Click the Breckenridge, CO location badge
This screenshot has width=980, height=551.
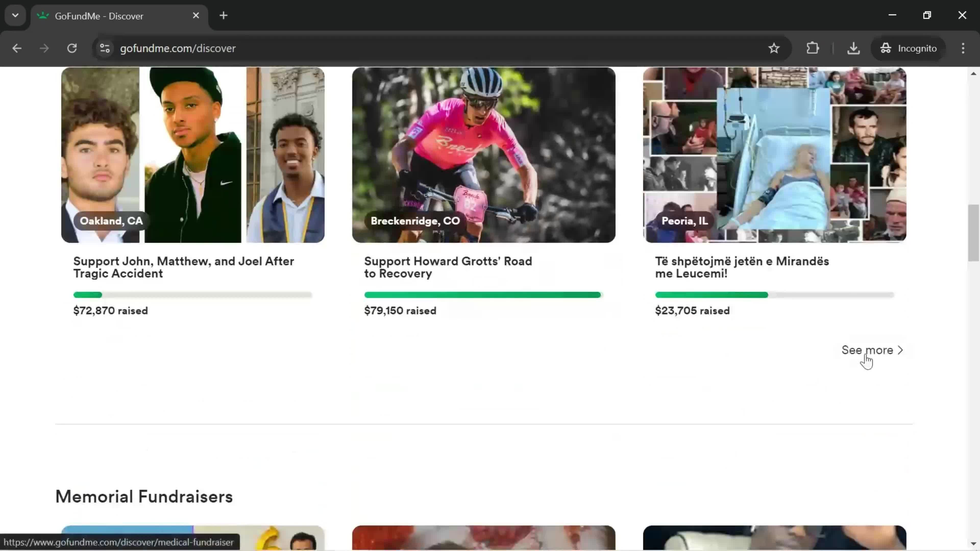pos(415,221)
